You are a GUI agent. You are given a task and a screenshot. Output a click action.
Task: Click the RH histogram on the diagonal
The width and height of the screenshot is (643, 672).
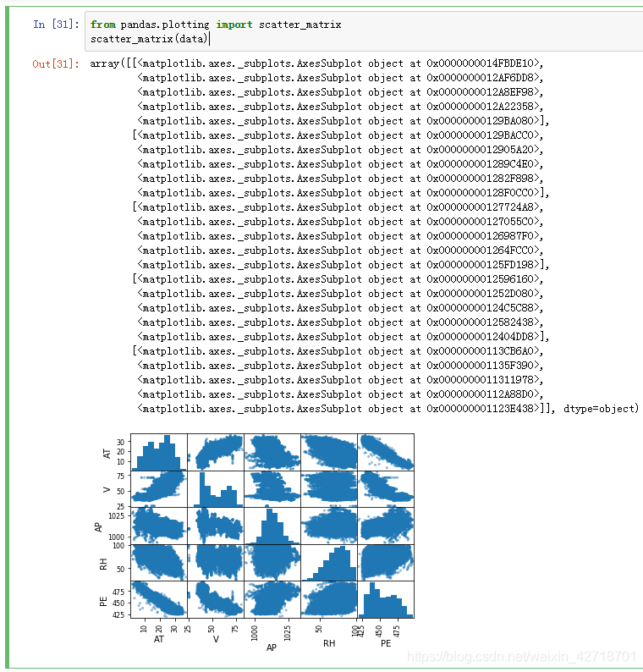(329, 563)
